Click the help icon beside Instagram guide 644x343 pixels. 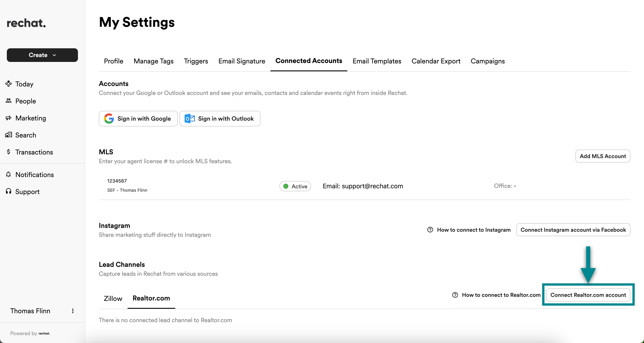(x=430, y=230)
